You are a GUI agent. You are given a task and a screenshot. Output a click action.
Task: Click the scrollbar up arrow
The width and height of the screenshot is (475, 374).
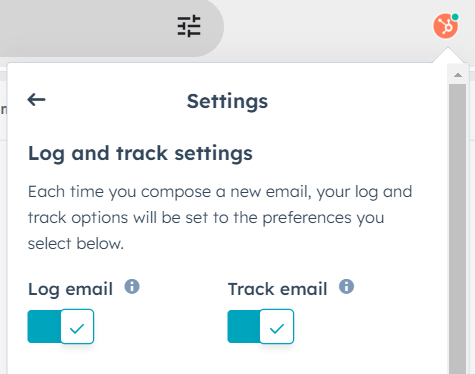(458, 75)
